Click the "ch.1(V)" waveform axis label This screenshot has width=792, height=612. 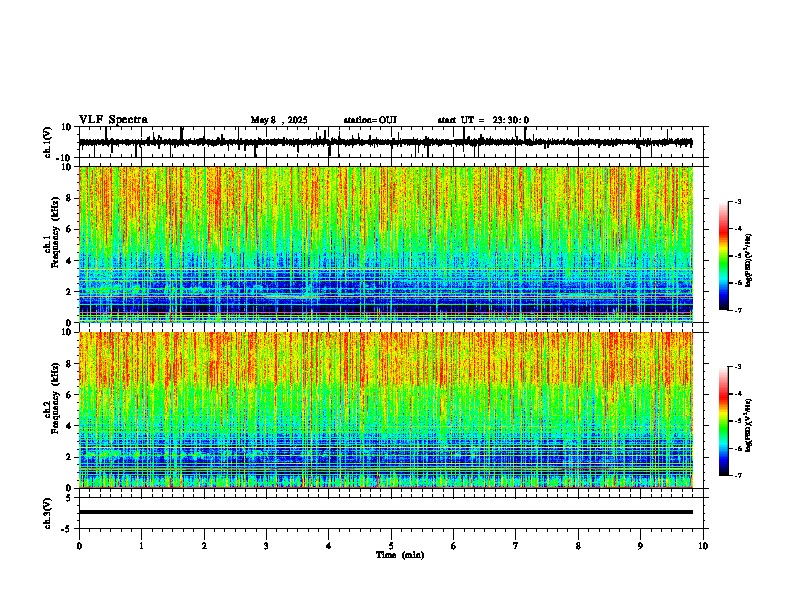(48, 142)
